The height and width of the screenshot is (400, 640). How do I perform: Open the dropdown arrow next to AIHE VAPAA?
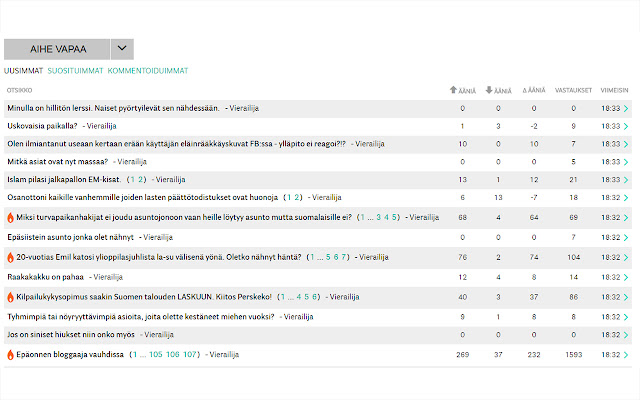[121, 48]
